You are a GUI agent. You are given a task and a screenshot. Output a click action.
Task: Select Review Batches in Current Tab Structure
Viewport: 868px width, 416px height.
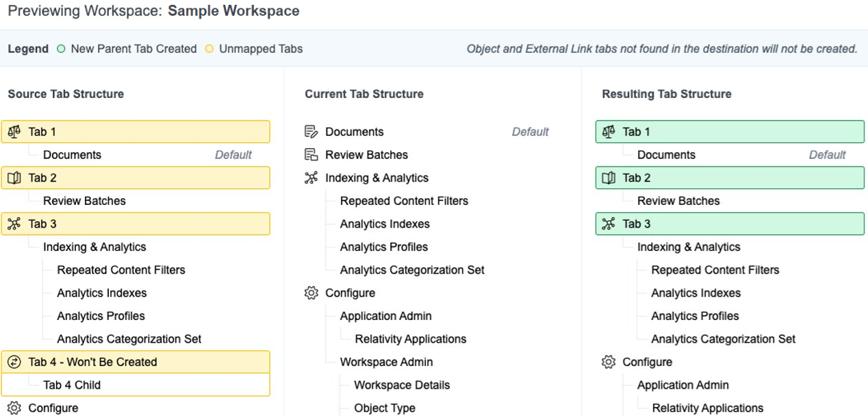(x=367, y=155)
